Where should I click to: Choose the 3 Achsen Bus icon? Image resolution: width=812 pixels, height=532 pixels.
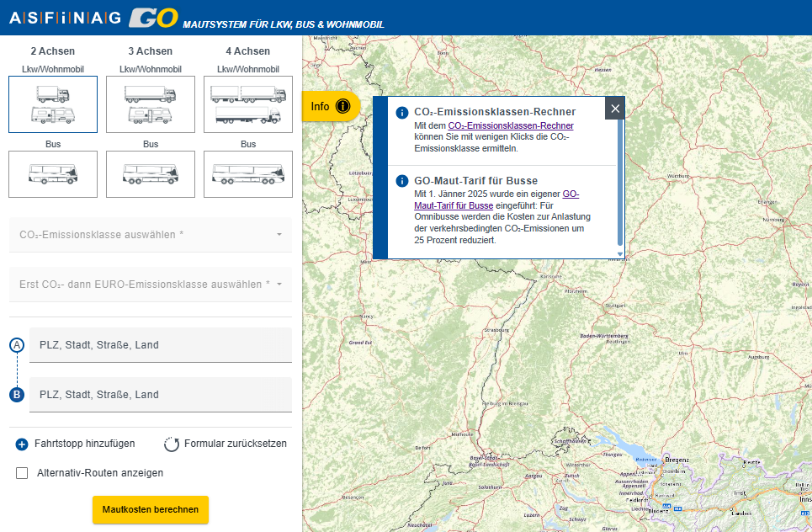point(151,174)
